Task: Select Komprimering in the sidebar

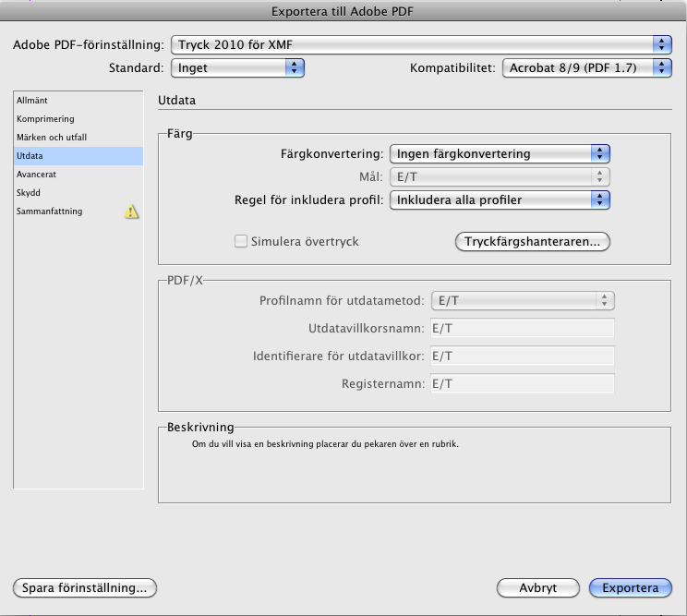Action: click(78, 119)
